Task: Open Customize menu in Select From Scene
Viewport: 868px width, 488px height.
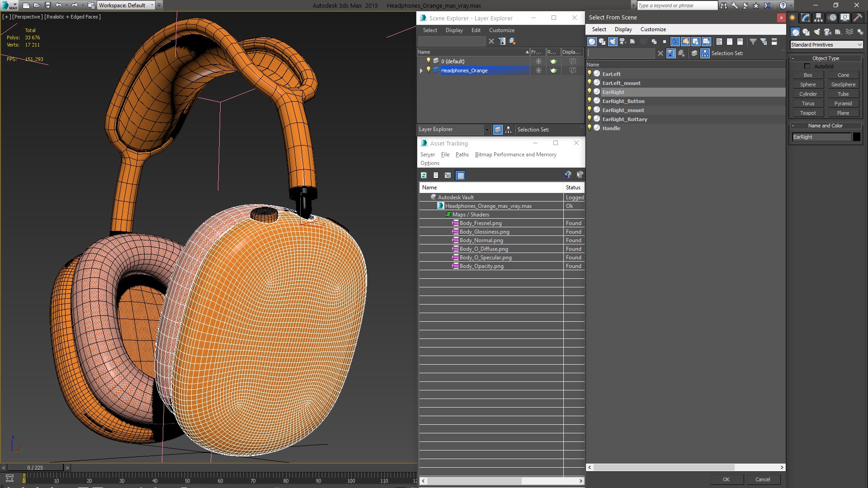Action: [653, 29]
